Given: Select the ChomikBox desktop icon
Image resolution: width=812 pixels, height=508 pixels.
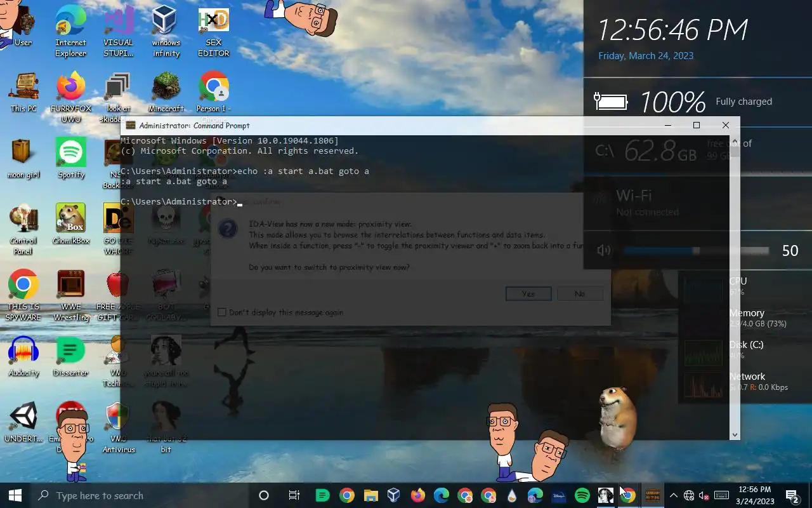Looking at the screenshot, I should 71,224.
